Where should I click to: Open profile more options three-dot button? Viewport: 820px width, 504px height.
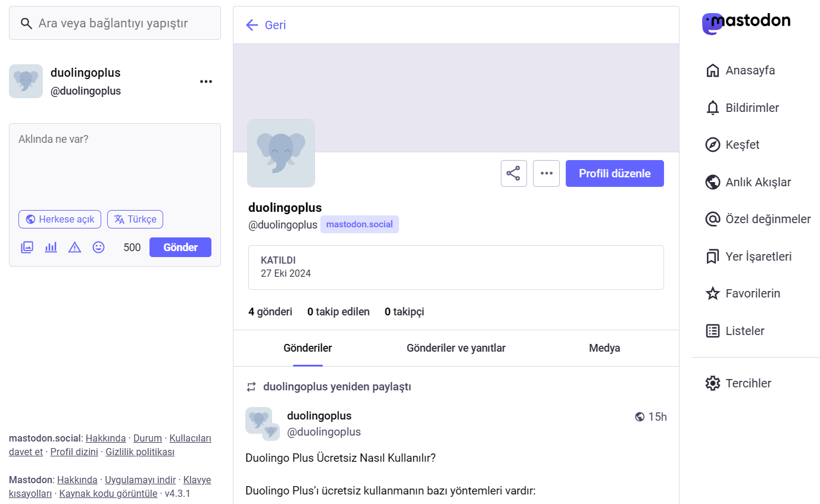coord(546,174)
